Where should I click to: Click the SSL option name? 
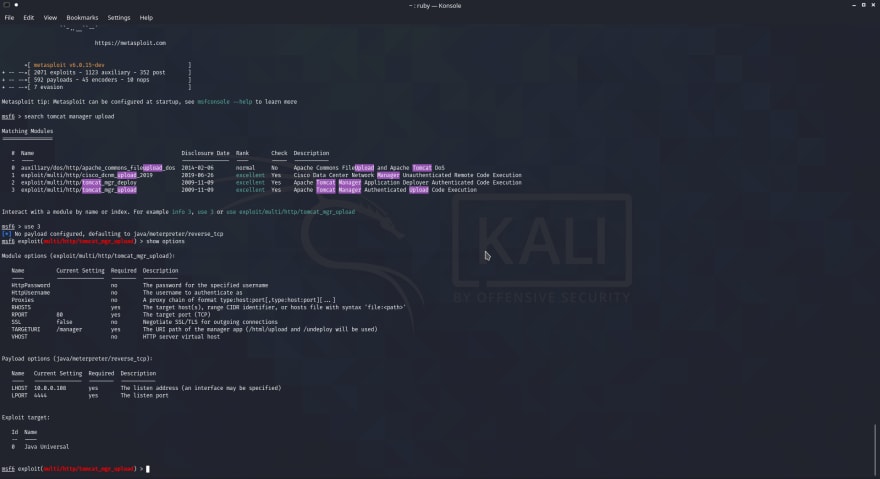[x=16, y=322]
